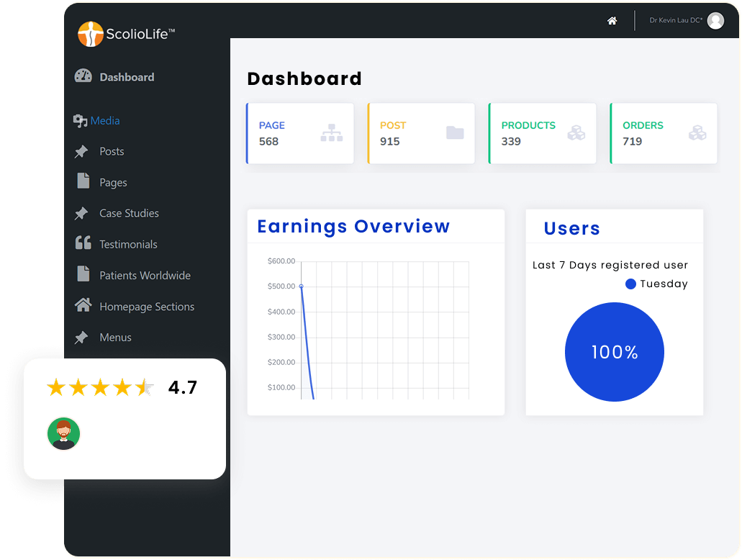Click the $500 data point on earnings chart

[x=301, y=286]
